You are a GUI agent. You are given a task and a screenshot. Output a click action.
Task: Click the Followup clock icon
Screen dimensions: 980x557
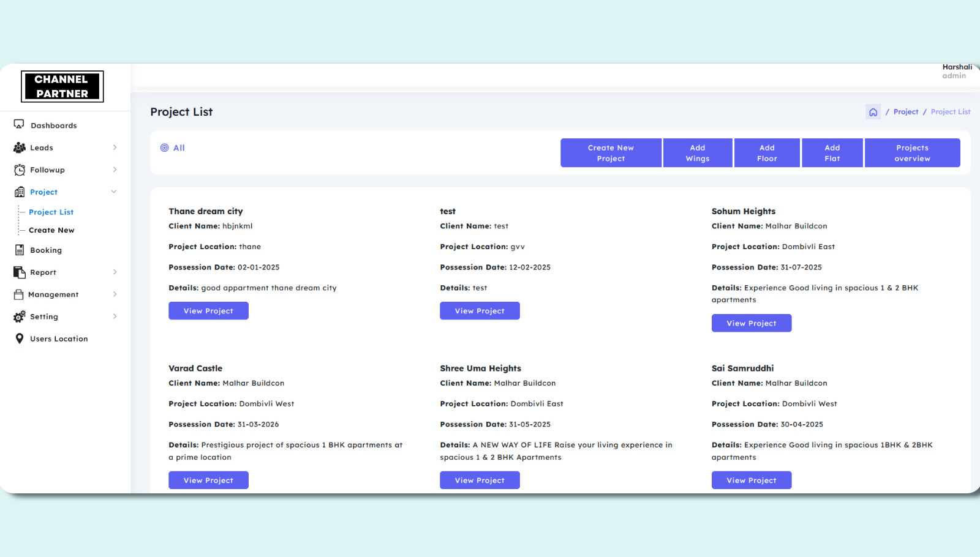click(x=20, y=170)
